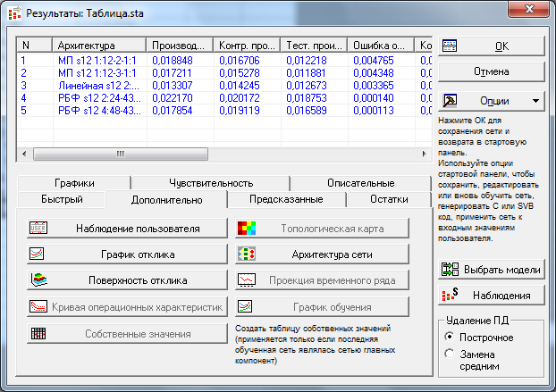Click the Поверхность отклика button

coord(127,280)
